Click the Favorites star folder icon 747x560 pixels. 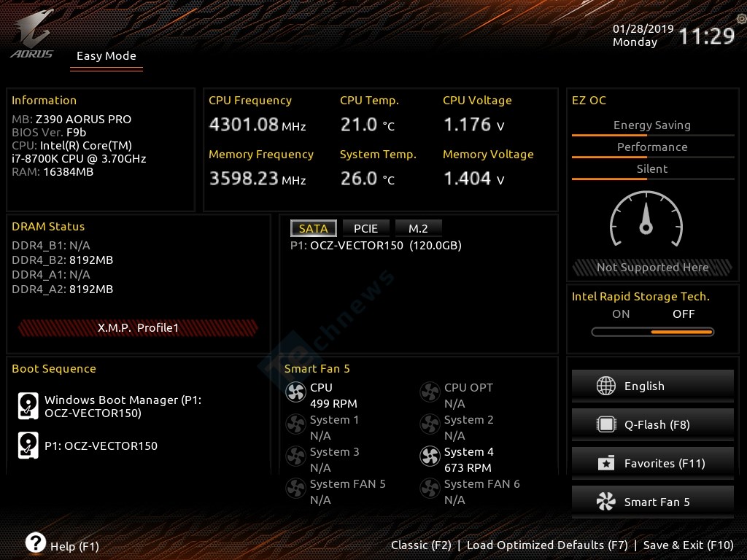pyautogui.click(x=606, y=463)
